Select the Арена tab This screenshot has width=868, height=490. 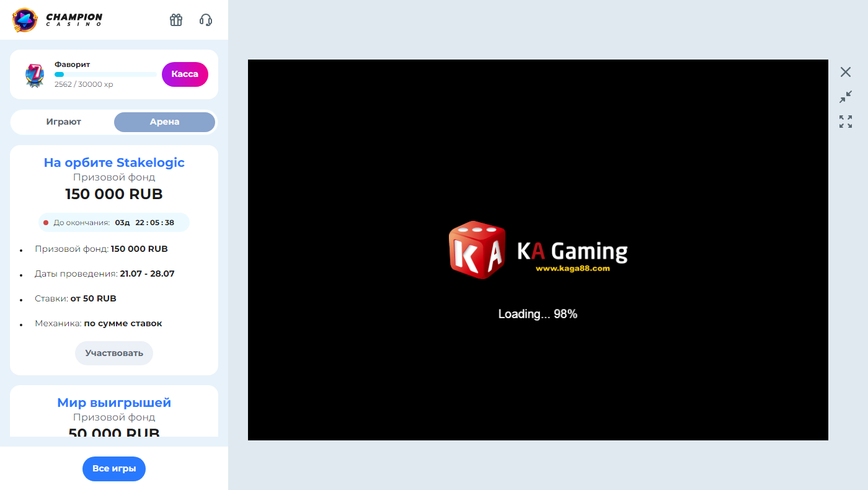pyautogui.click(x=164, y=122)
